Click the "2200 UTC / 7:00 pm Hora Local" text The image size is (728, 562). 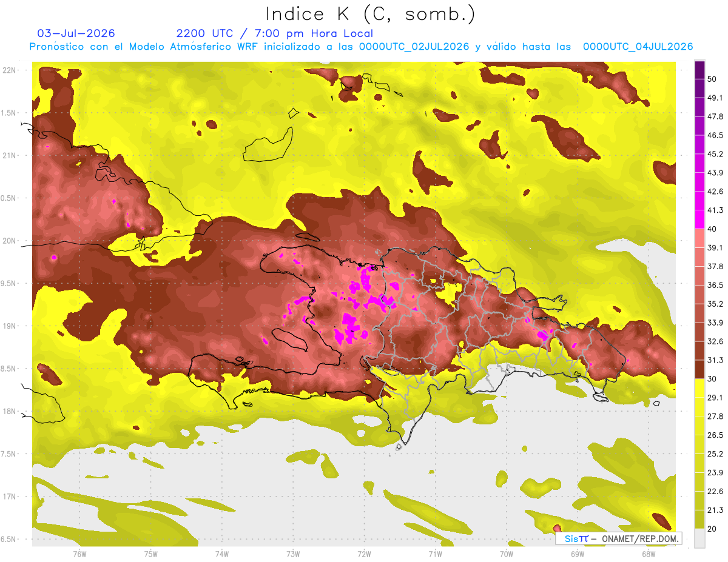pyautogui.click(x=274, y=33)
